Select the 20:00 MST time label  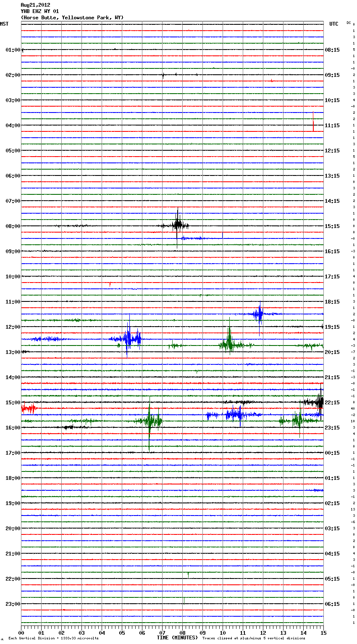coord(13,529)
